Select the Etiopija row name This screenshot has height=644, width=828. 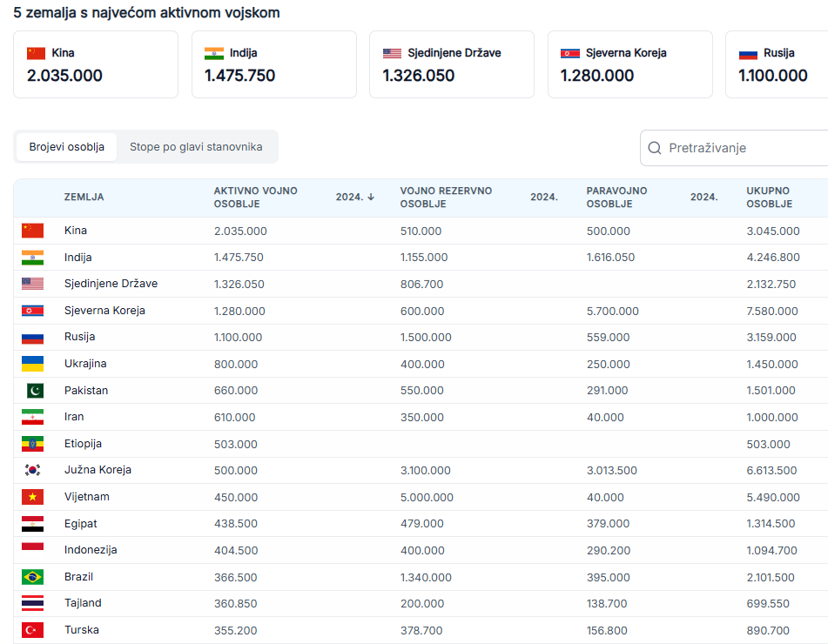coord(83,444)
